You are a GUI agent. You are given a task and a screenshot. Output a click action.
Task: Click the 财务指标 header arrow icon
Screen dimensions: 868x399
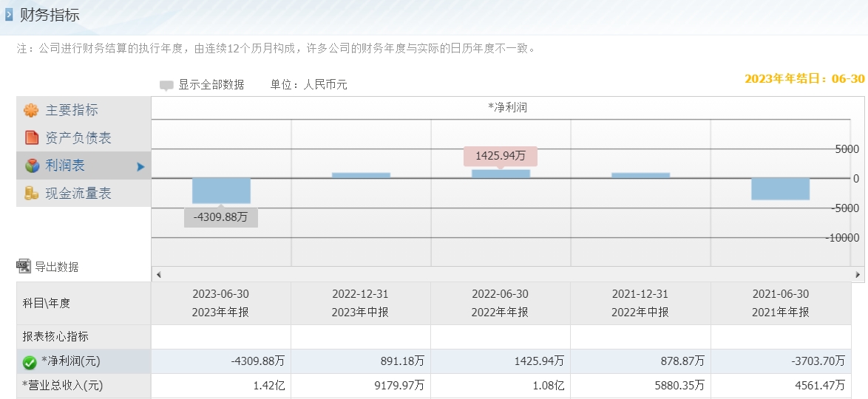(8, 15)
